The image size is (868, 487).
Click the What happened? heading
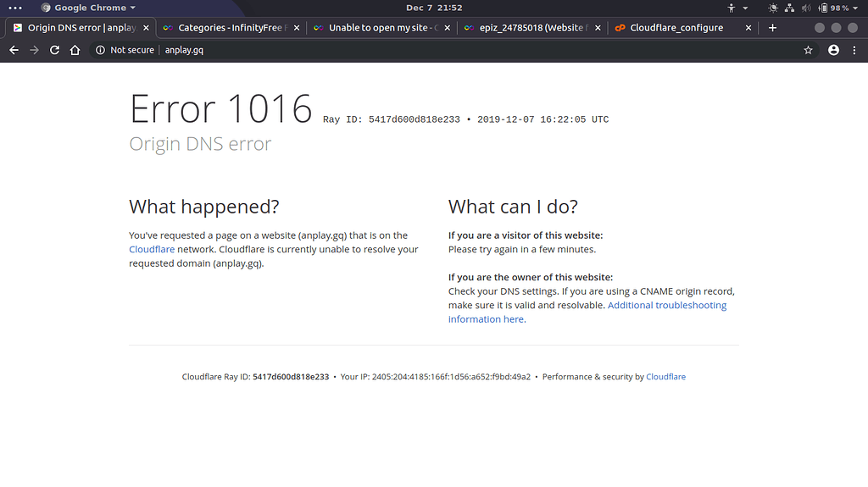[x=204, y=207]
